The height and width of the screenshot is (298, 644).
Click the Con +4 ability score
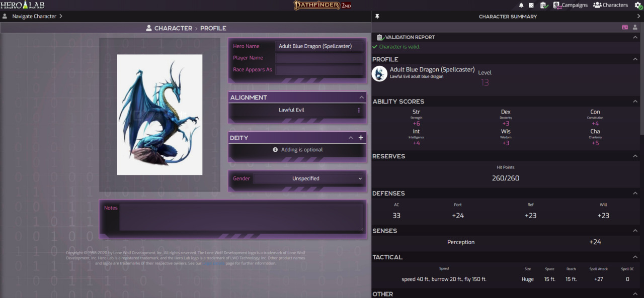pyautogui.click(x=595, y=118)
